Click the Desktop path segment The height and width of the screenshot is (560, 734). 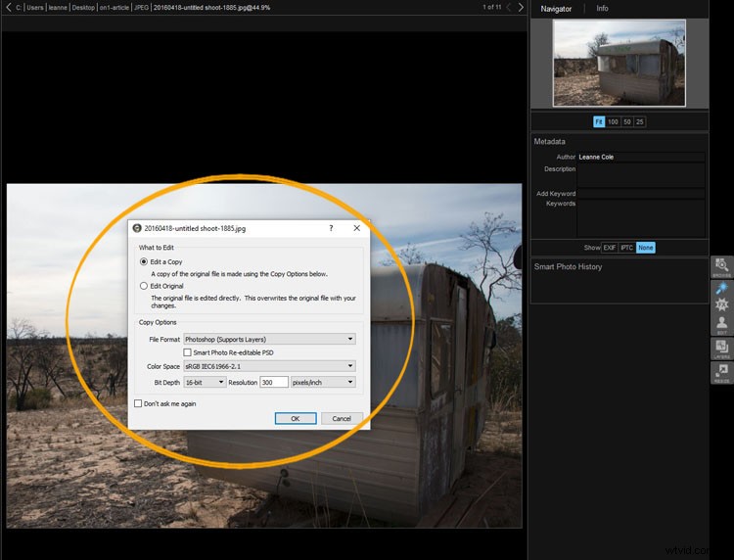point(83,8)
